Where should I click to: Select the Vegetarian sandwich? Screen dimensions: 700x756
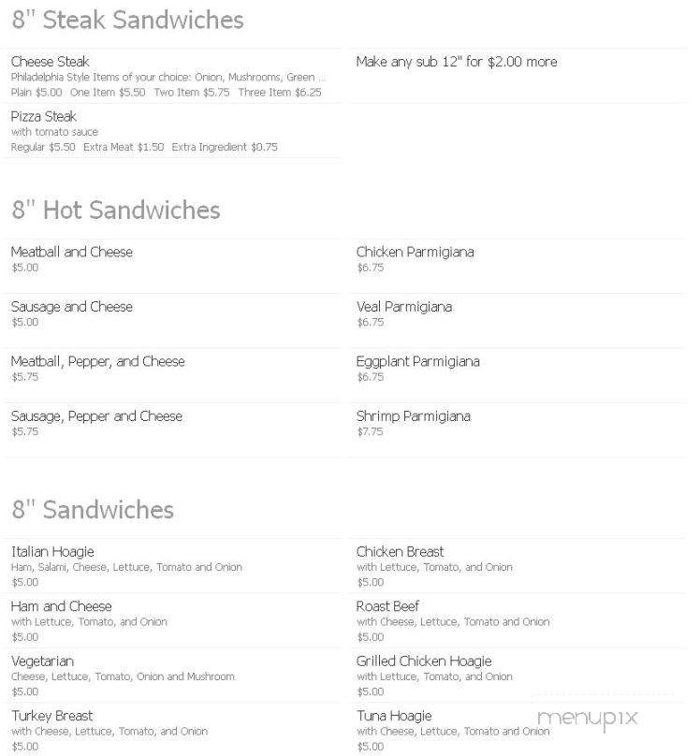tap(42, 661)
